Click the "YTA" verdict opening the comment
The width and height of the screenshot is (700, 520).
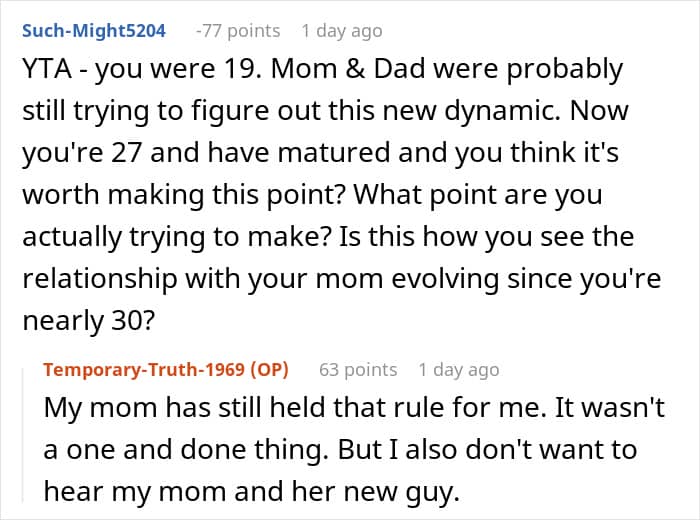tap(46, 70)
